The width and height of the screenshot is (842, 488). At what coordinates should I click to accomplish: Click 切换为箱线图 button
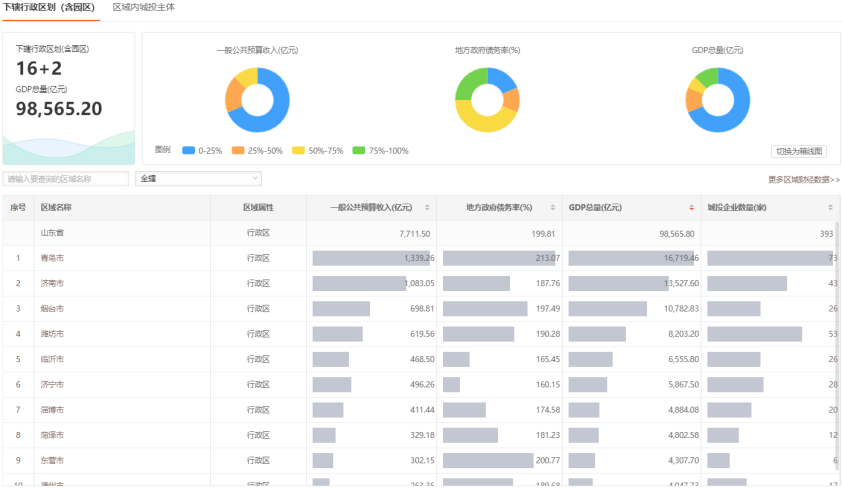coord(799,151)
